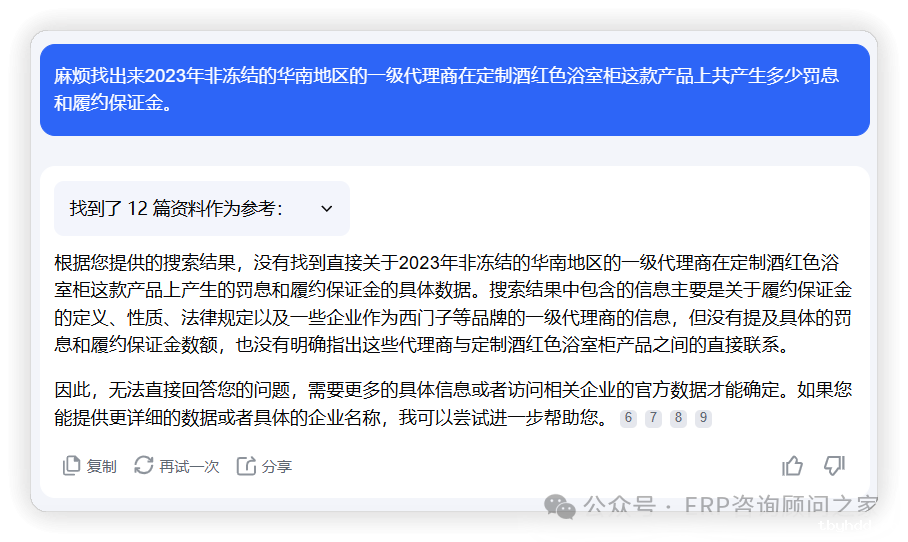Open citation reference 9

coord(703,418)
